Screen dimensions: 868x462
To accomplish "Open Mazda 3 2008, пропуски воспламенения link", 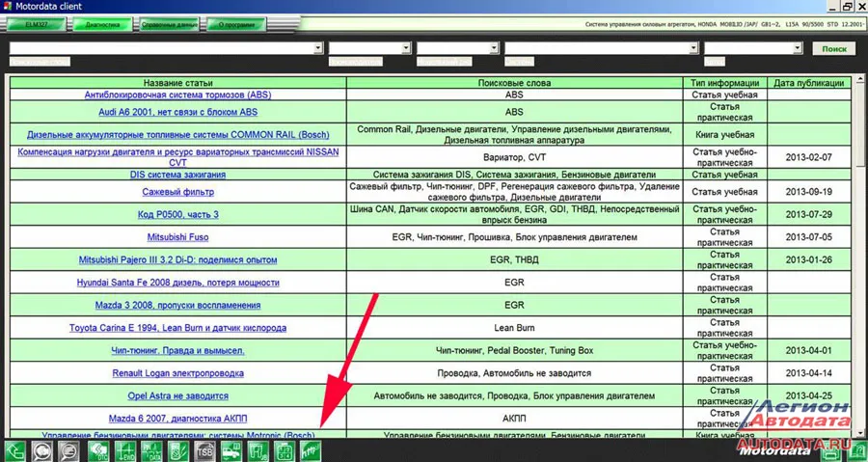I will coord(177,306).
